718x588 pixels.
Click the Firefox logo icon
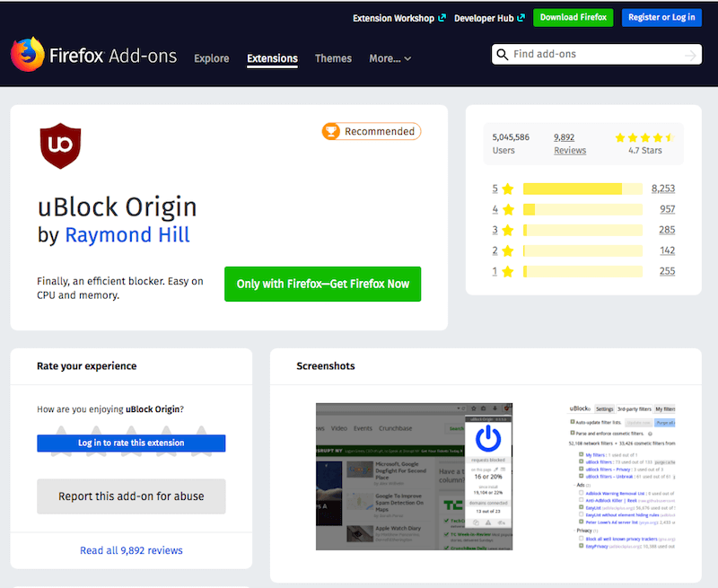[28, 55]
